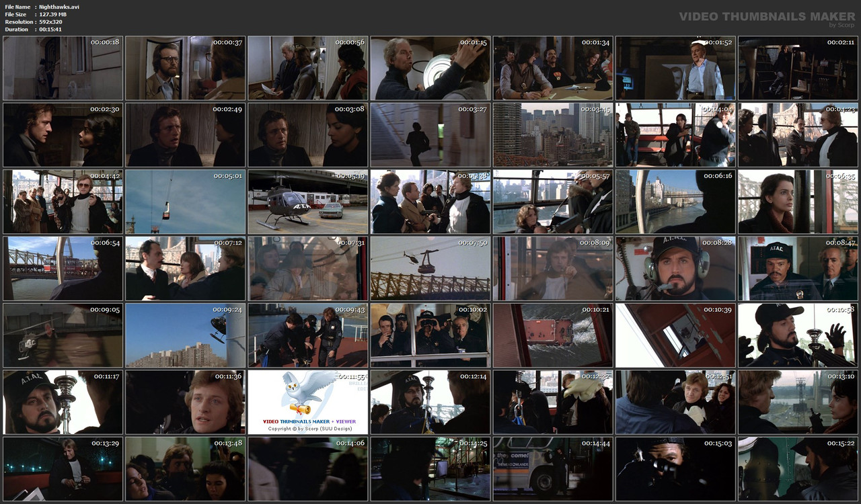
Task: Open the dark 00:02:11 bookshelf thumbnail
Action: point(798,68)
